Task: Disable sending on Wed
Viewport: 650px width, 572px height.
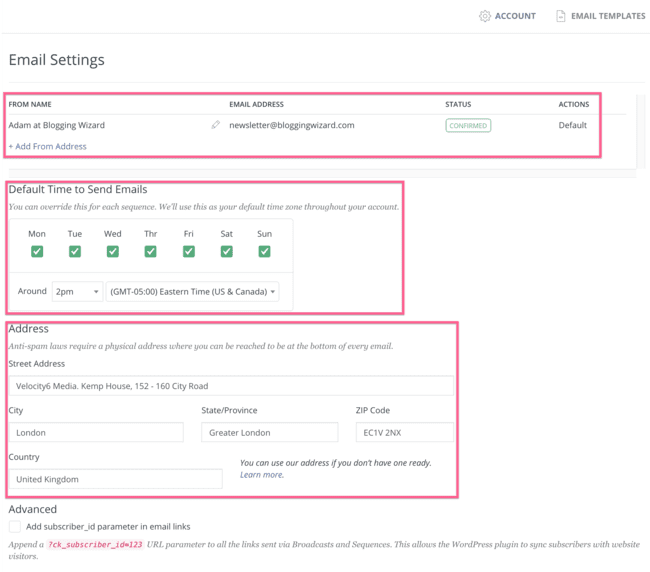Action: click(x=113, y=251)
